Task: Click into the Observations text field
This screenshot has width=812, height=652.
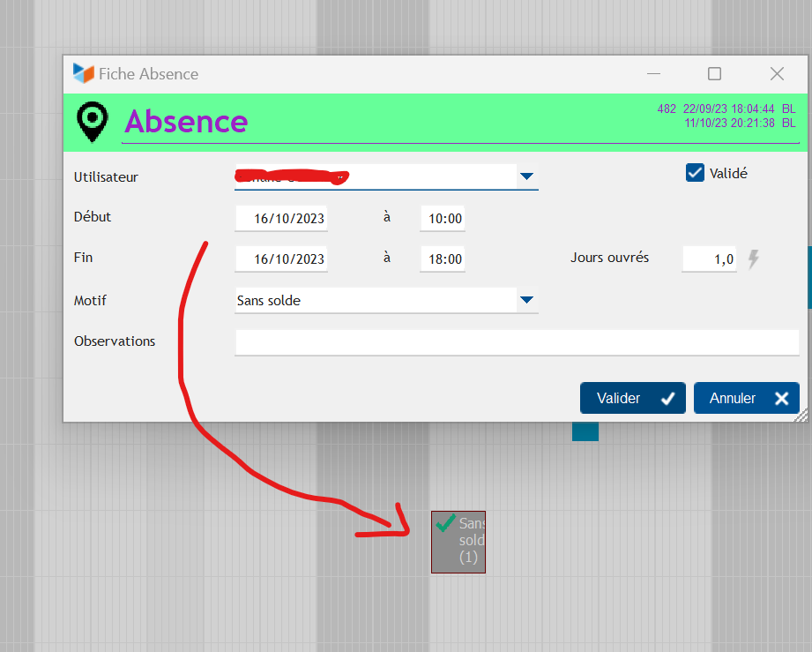Action: tap(516, 342)
